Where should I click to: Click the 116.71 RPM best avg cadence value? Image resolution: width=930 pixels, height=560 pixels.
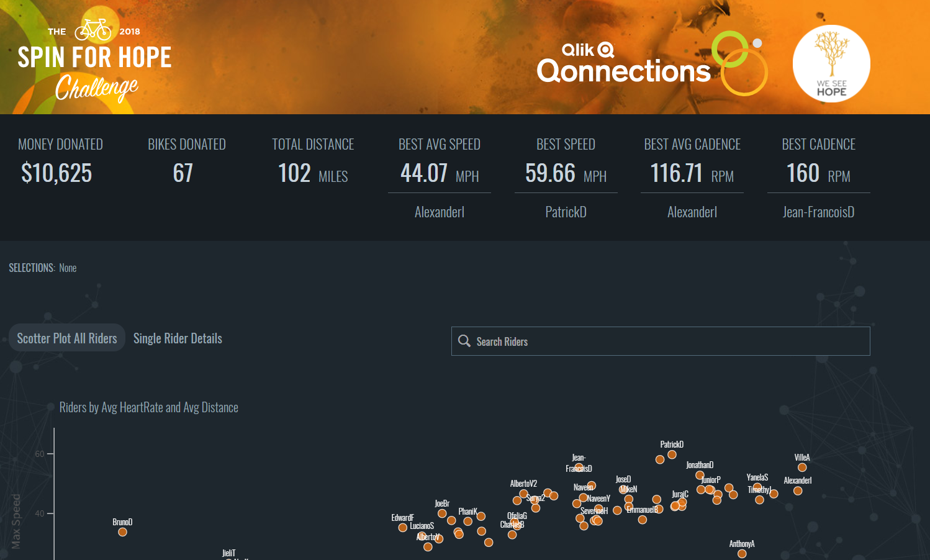[x=692, y=173]
